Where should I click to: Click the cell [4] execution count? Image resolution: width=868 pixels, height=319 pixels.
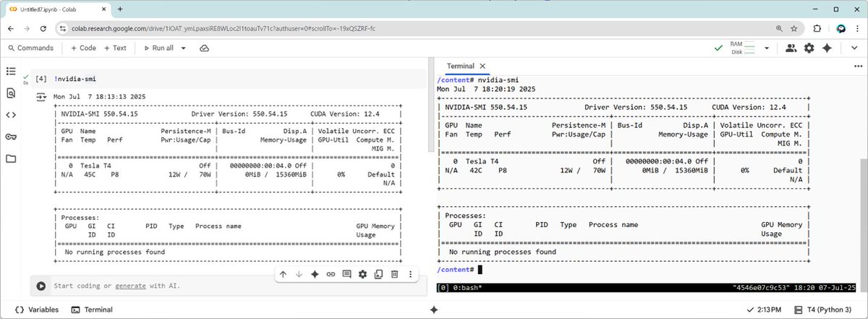click(x=41, y=78)
